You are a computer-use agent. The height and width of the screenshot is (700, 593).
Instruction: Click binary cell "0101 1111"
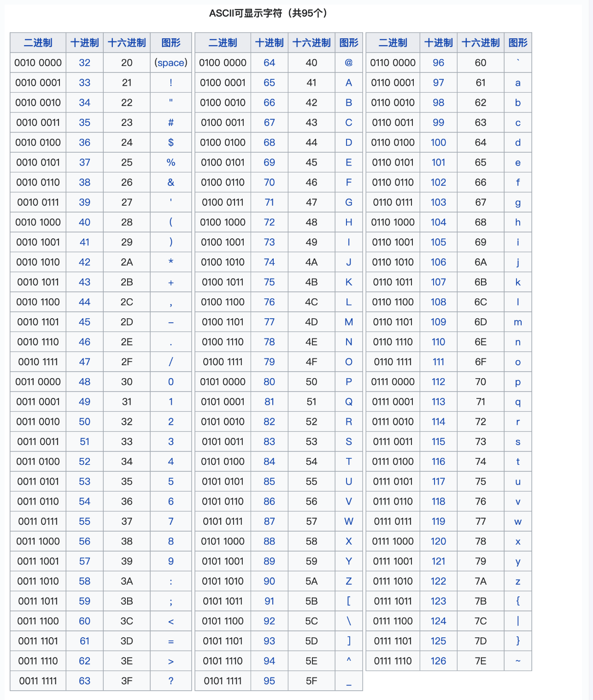[x=223, y=681]
